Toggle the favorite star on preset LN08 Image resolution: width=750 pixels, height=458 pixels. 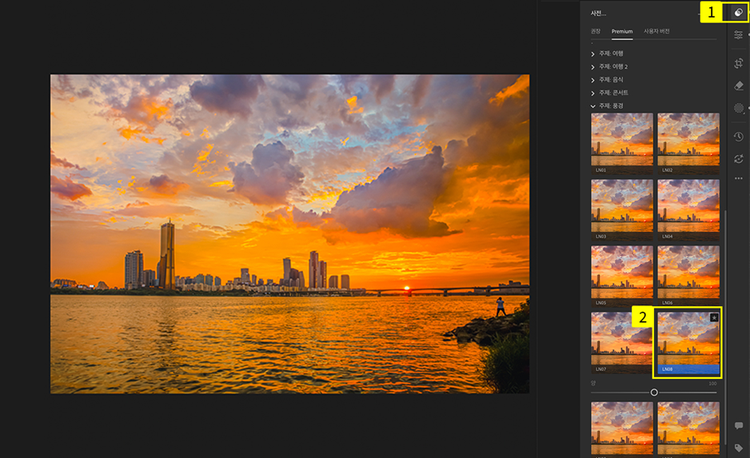pos(714,317)
